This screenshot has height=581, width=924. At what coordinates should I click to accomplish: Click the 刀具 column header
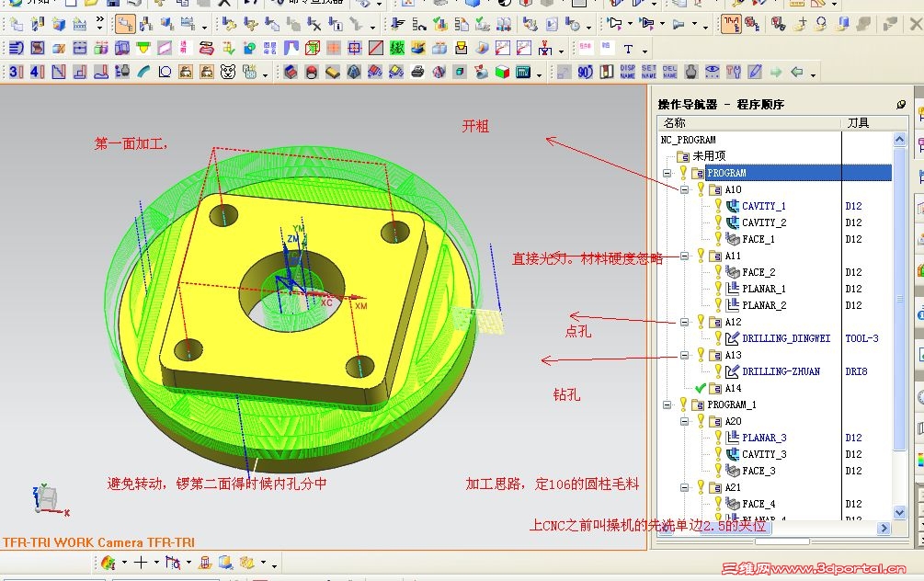[x=874, y=123]
